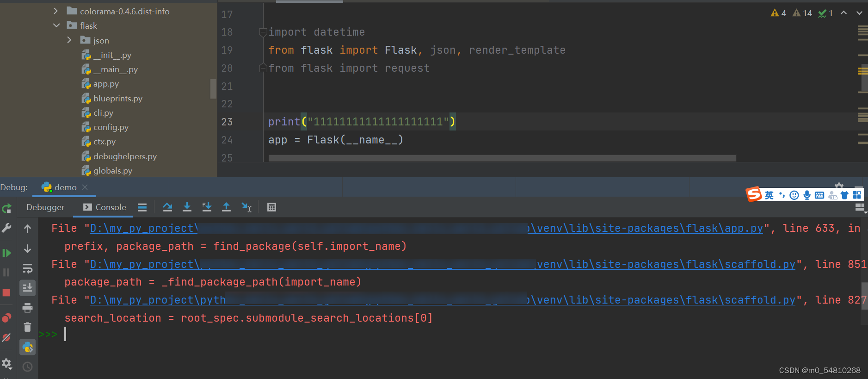The width and height of the screenshot is (868, 379).
Task: Expand the colorama-0.4.6.dist-info folder
Action: coord(56,11)
